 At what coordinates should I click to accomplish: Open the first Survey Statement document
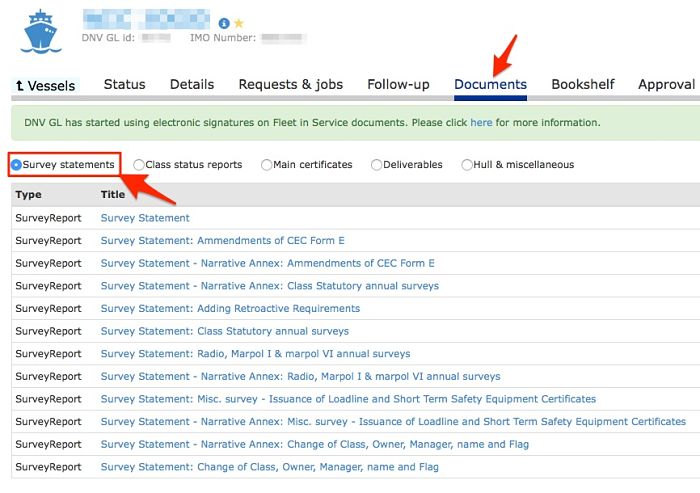pos(145,218)
